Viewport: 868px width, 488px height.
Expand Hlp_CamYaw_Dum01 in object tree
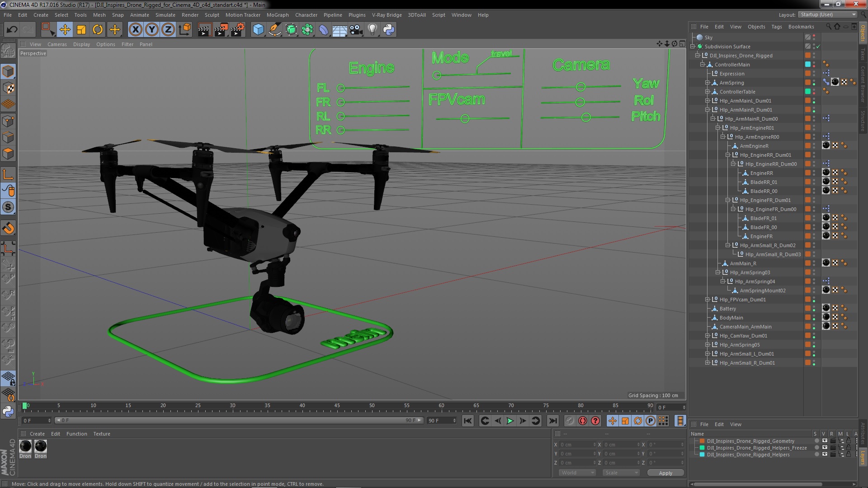(708, 336)
